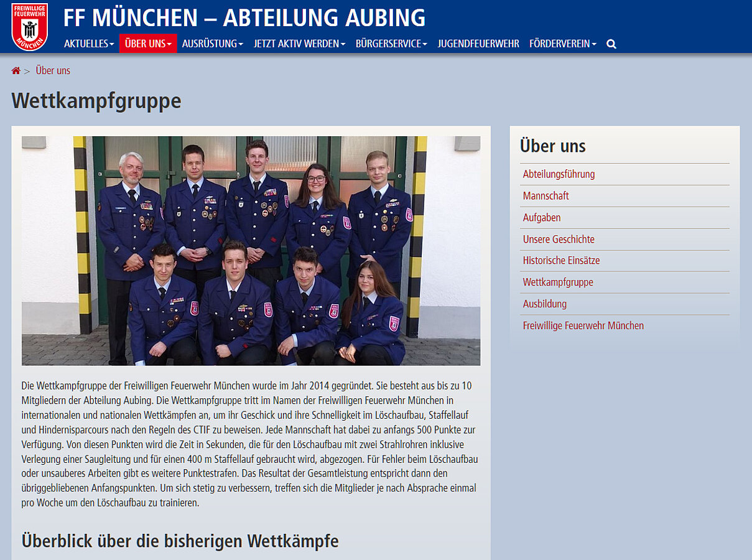Open the search magnifier icon
752x560 pixels.
611,44
